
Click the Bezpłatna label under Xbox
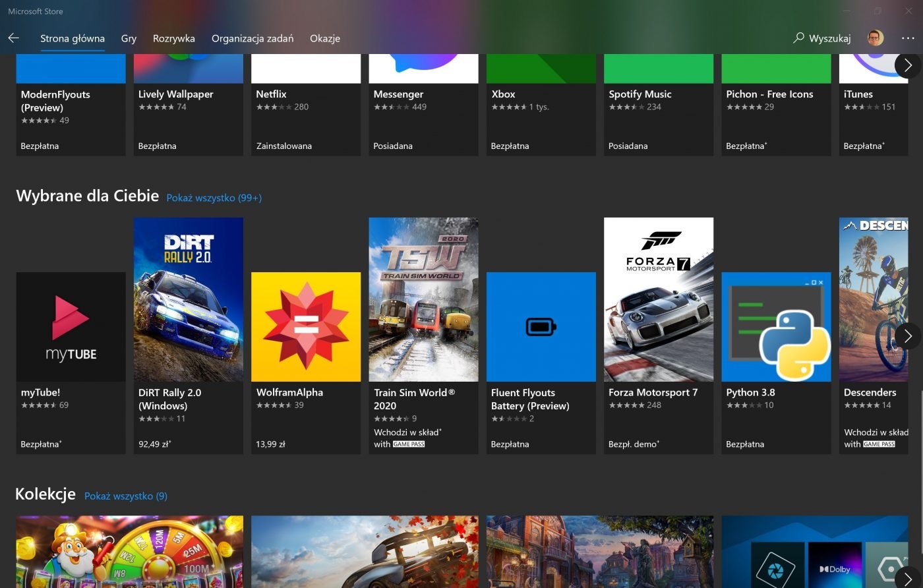point(510,146)
